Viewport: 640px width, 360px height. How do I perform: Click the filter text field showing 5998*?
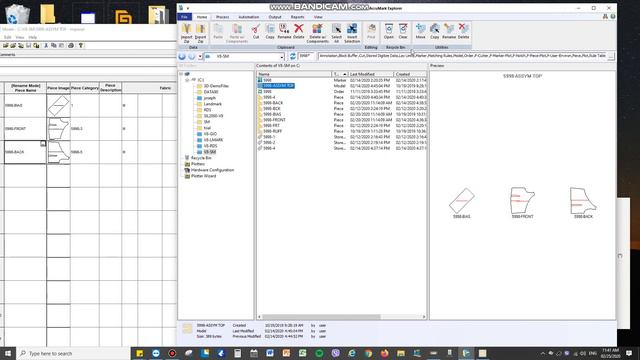pos(307,56)
